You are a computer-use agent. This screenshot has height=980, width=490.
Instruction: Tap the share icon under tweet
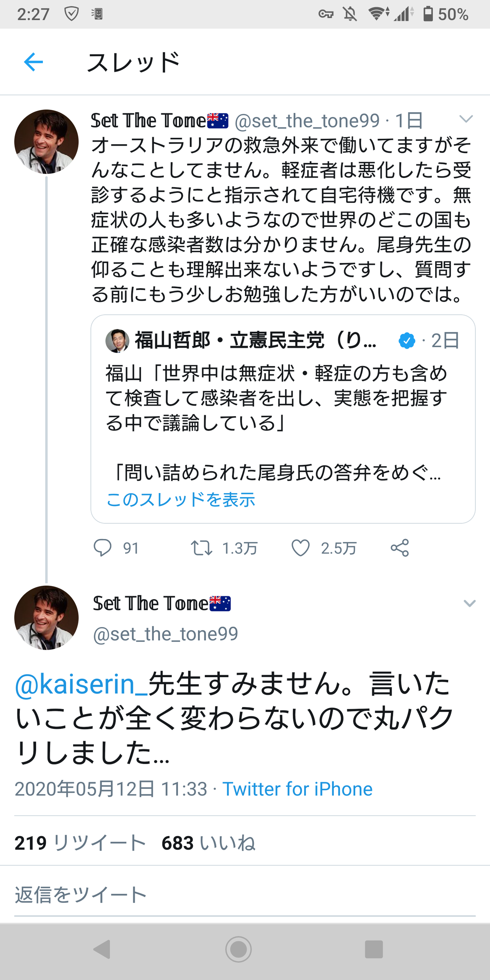click(400, 548)
